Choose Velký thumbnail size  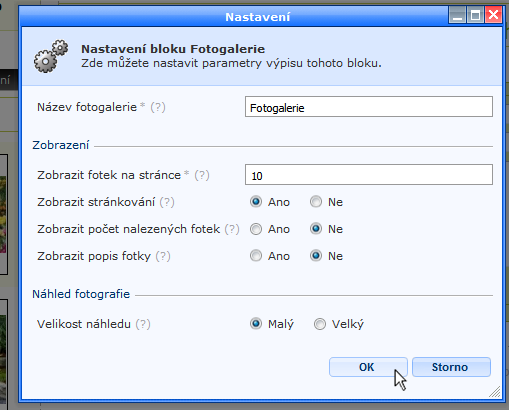[319, 324]
